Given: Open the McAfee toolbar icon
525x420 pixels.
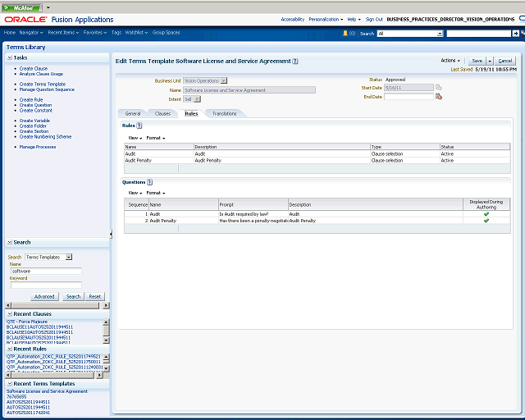Looking at the screenshot, I should pyautogui.click(x=22, y=7).
